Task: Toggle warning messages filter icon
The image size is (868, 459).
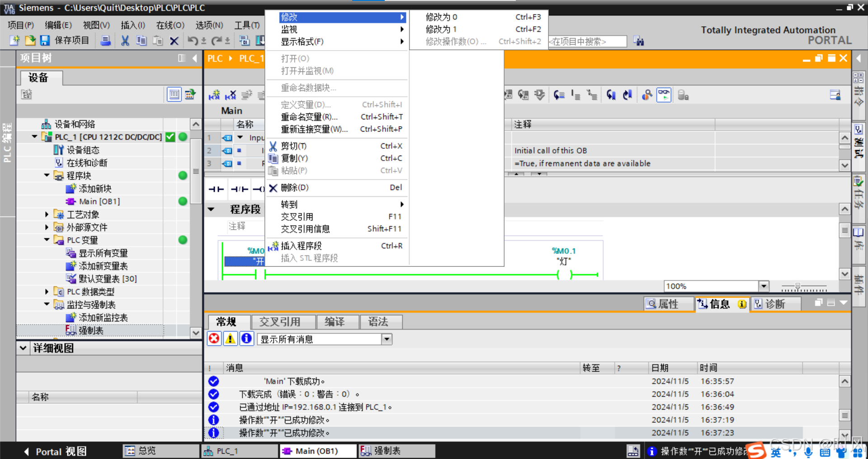Action: tap(230, 339)
